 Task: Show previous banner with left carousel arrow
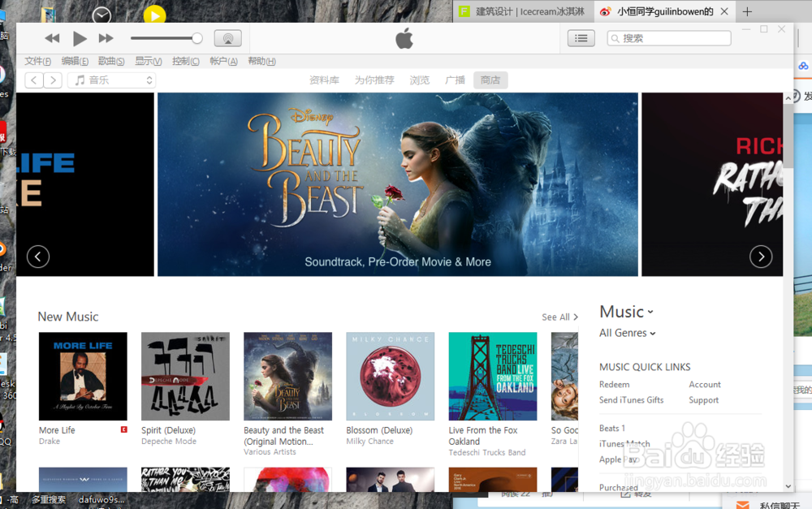tap(37, 257)
